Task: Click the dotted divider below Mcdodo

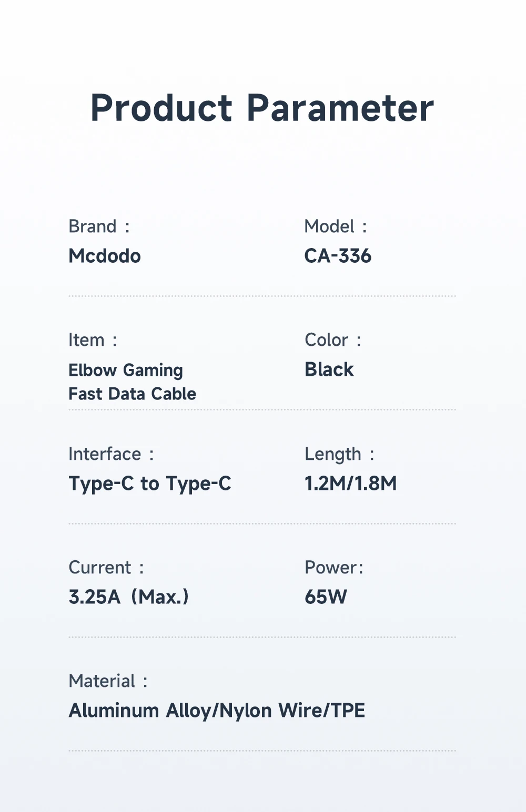Action: click(x=262, y=296)
